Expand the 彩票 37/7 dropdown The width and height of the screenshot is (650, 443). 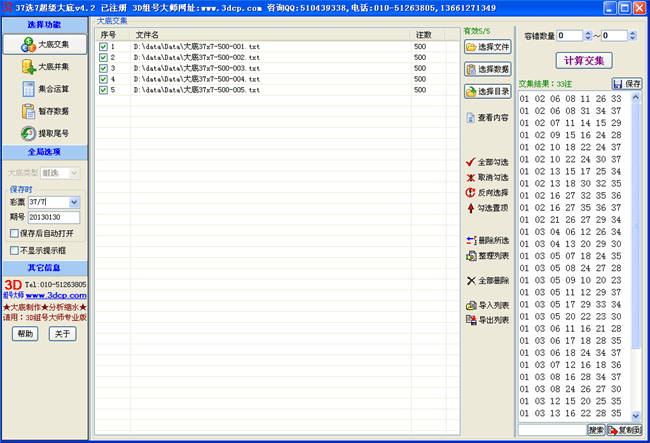pos(74,202)
